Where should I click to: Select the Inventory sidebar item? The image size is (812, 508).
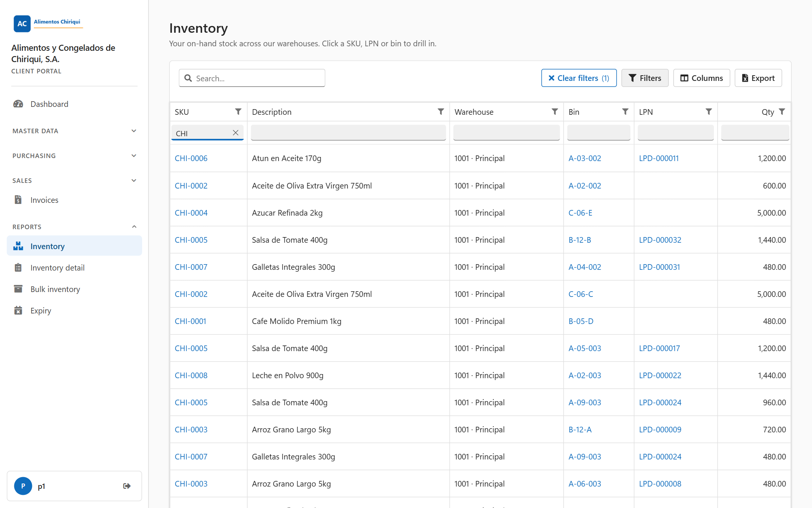tap(74, 246)
